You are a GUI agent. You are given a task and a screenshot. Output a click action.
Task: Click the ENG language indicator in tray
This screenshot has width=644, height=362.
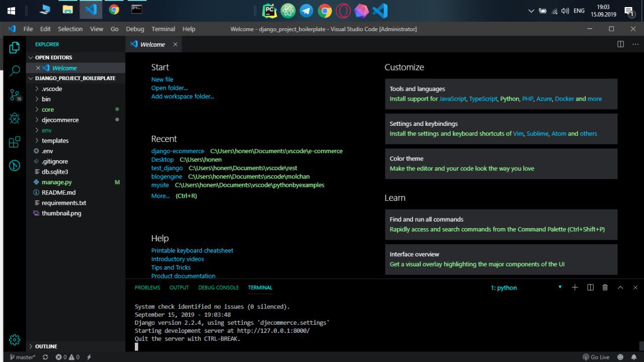pyautogui.click(x=579, y=10)
